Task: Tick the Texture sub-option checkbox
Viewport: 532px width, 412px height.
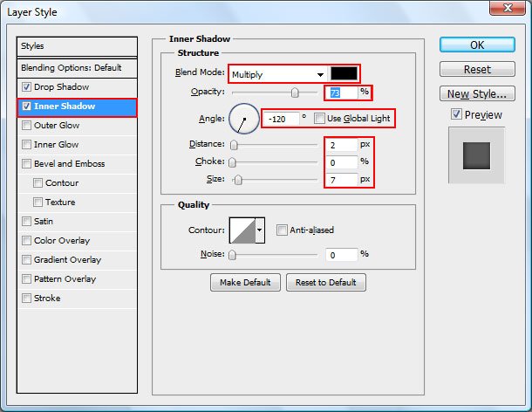Action: pos(38,203)
